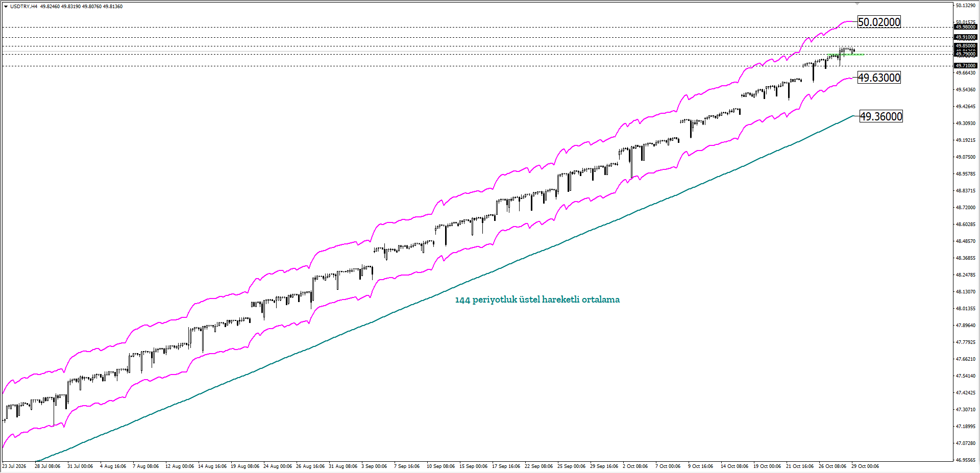Click the close price value 49.81360 in header
980x473 pixels.
[x=113, y=7]
